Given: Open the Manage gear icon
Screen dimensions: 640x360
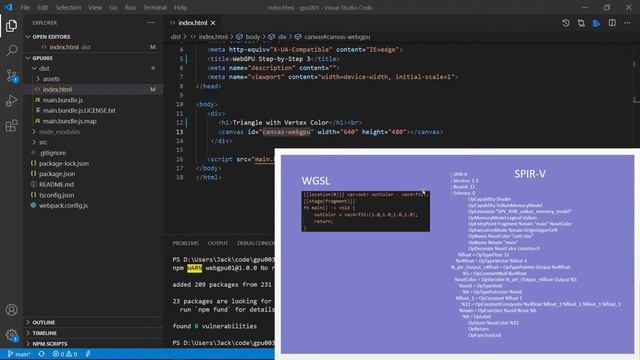Looking at the screenshot, I should point(11,336).
